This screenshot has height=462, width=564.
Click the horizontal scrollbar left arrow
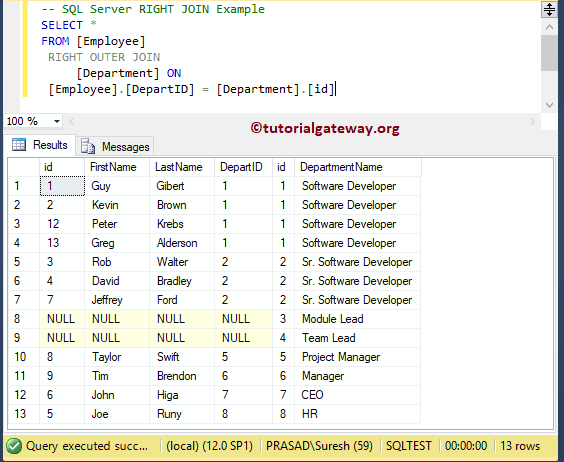pyautogui.click(x=72, y=122)
